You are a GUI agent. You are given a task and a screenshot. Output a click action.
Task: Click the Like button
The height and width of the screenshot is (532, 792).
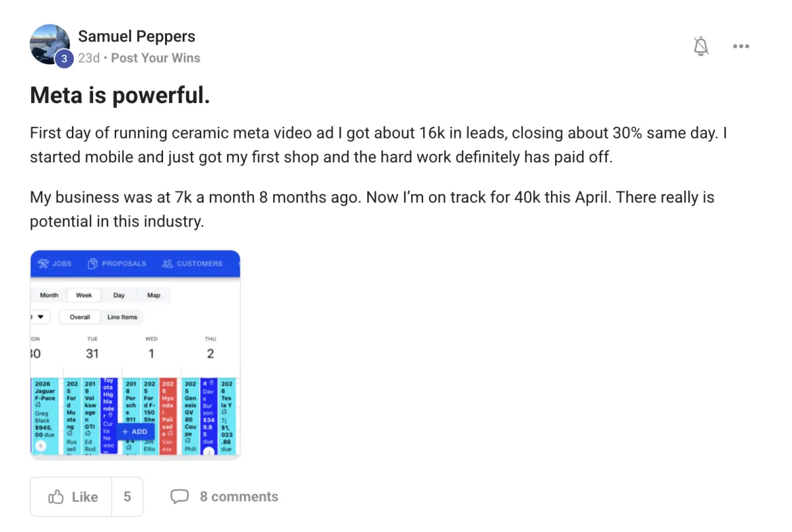(x=71, y=496)
